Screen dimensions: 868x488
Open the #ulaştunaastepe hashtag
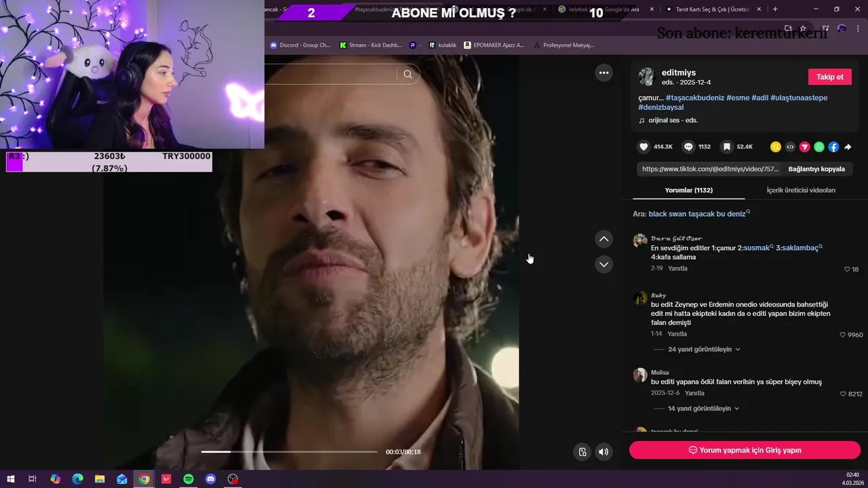799,98
